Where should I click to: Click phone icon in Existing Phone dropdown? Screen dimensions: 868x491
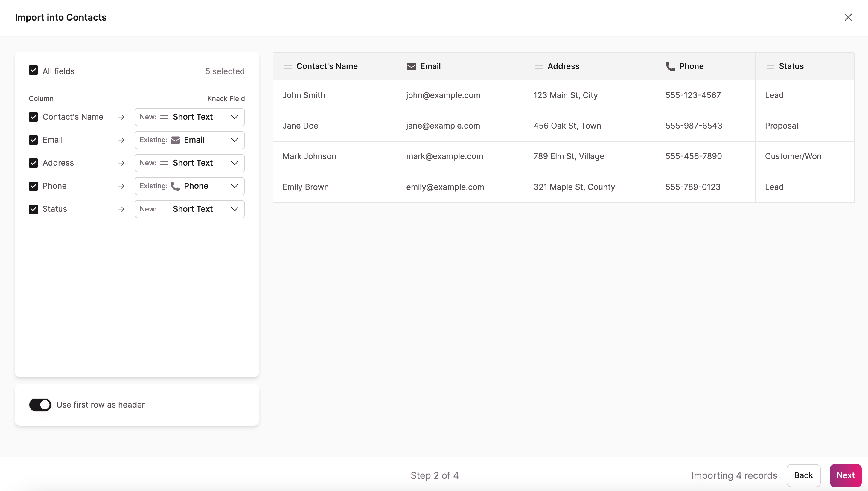(x=175, y=186)
